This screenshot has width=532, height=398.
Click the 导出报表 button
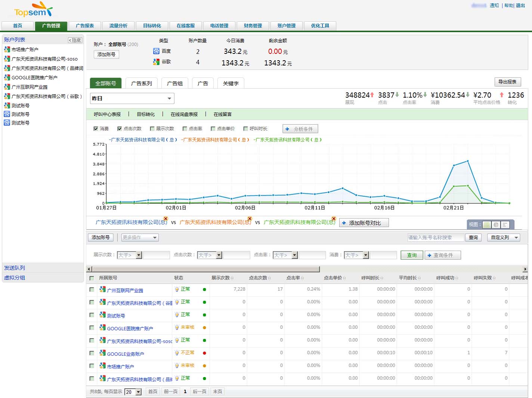507,82
